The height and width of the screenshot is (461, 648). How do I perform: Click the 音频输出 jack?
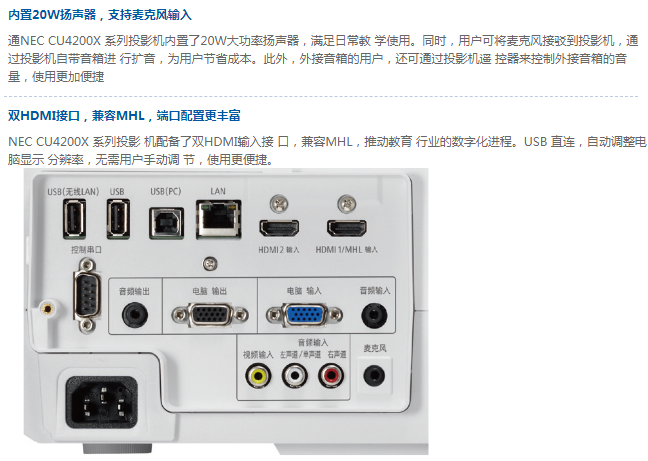click(135, 316)
